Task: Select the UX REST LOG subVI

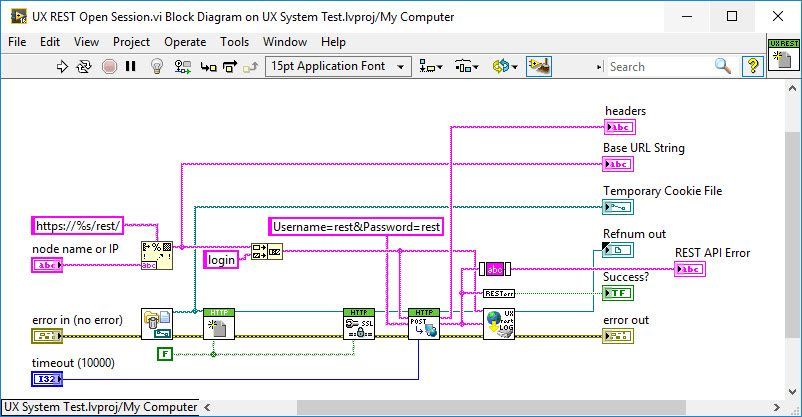Action: (499, 324)
